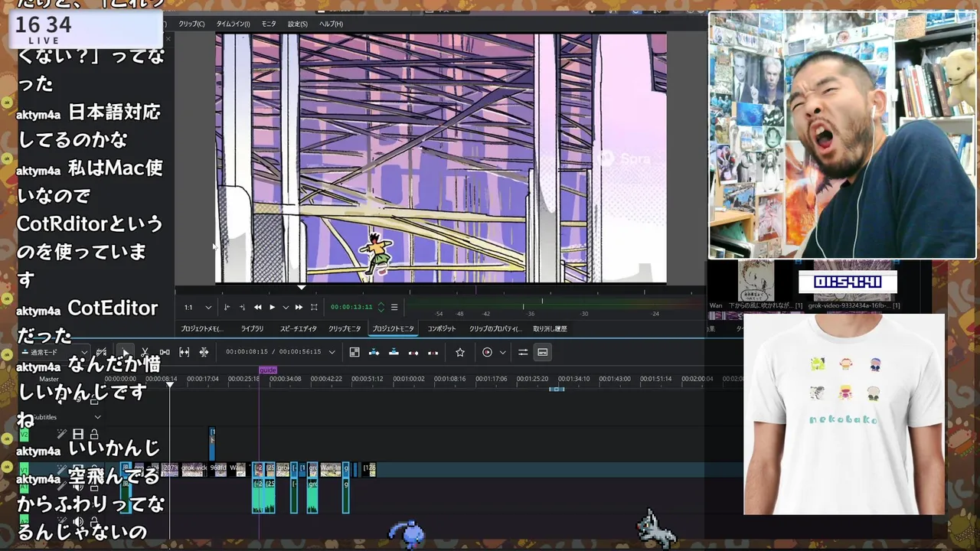Click the lift timeline zone icon
Viewport: 980px width, 551px height.
(x=433, y=352)
